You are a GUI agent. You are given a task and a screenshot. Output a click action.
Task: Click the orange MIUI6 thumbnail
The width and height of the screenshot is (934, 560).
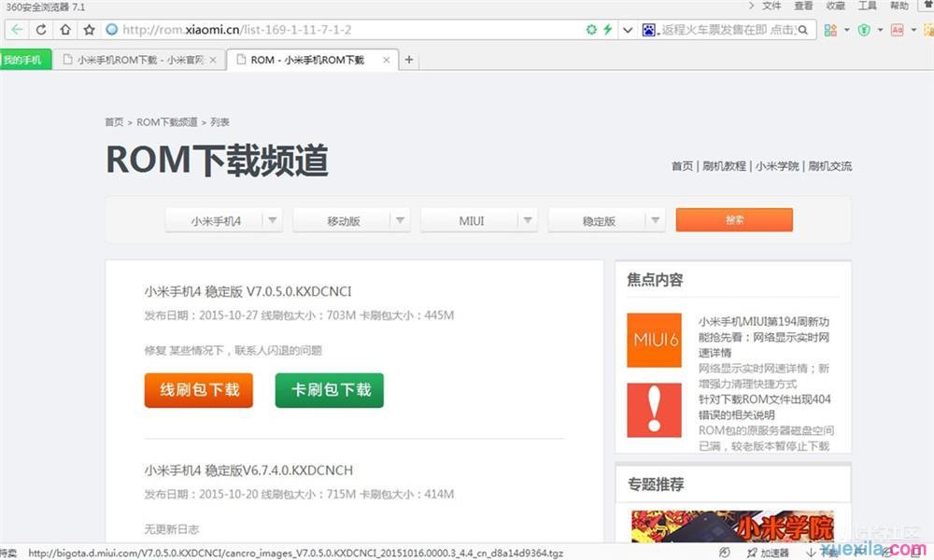click(654, 340)
